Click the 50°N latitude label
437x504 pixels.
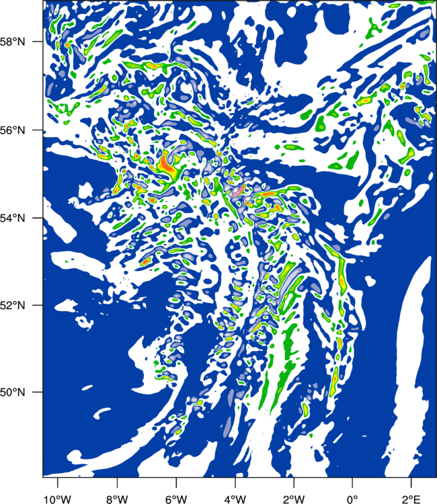tap(13, 392)
